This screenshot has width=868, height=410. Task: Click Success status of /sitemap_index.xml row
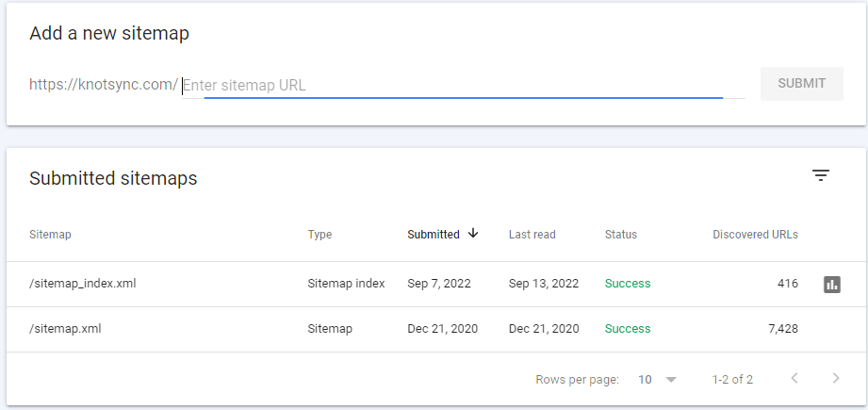click(x=628, y=284)
